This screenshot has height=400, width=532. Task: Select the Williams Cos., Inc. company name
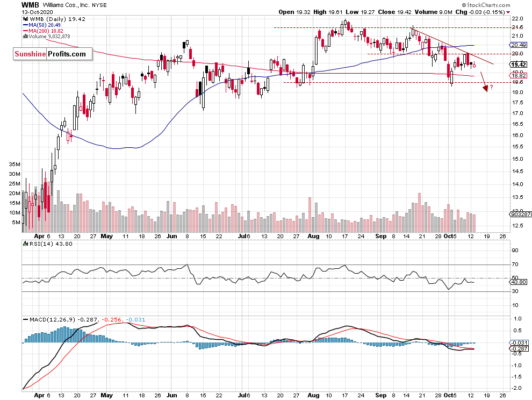click(66, 5)
